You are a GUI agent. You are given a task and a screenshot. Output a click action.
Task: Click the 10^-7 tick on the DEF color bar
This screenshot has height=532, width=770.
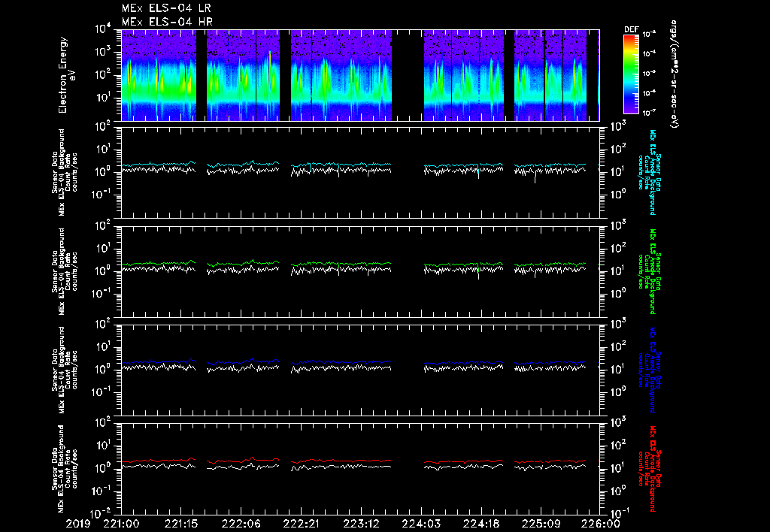[x=650, y=113]
